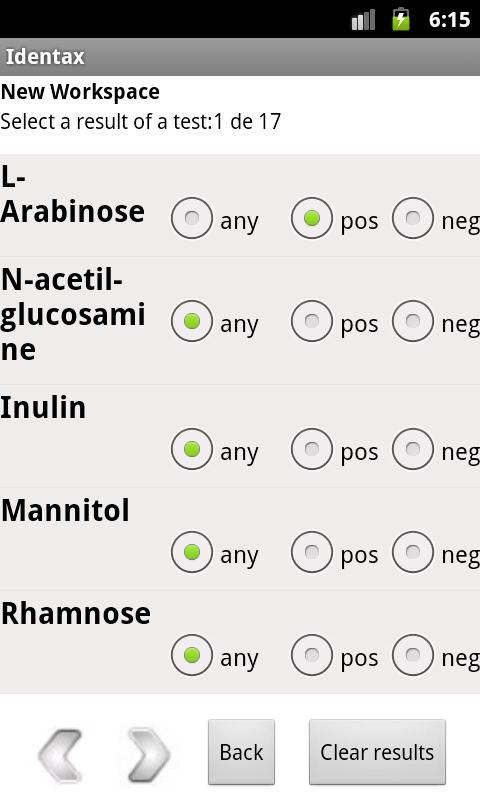The width and height of the screenshot is (480, 800).
Task: Click Clear results button
Action: pyautogui.click(x=377, y=752)
